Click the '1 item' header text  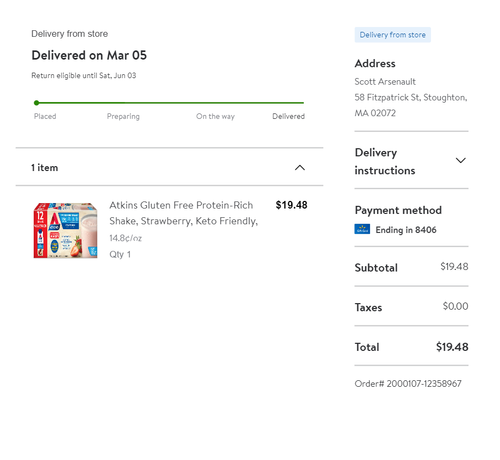click(x=44, y=167)
